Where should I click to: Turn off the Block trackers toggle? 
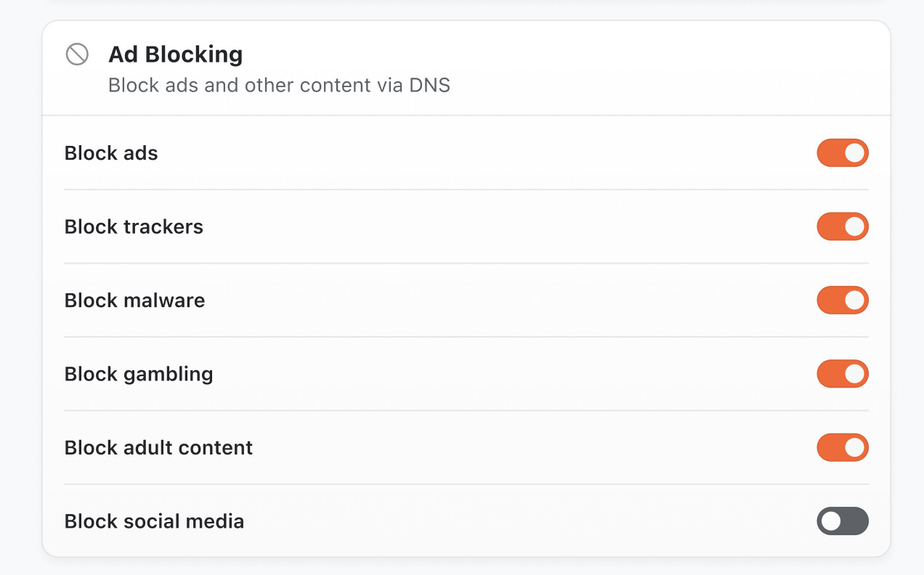[x=842, y=227]
